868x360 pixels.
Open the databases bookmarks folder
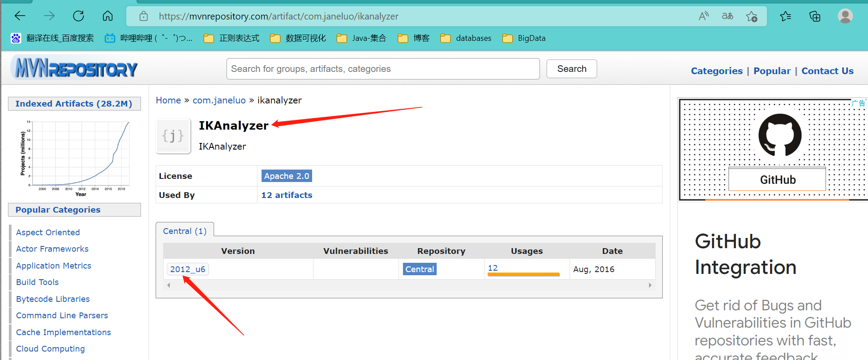click(x=465, y=38)
